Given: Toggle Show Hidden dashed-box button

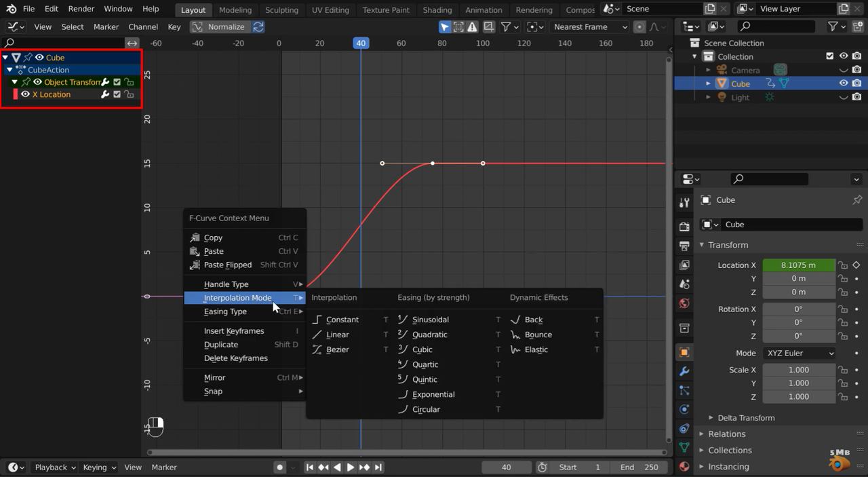Looking at the screenshot, I should tap(458, 27).
